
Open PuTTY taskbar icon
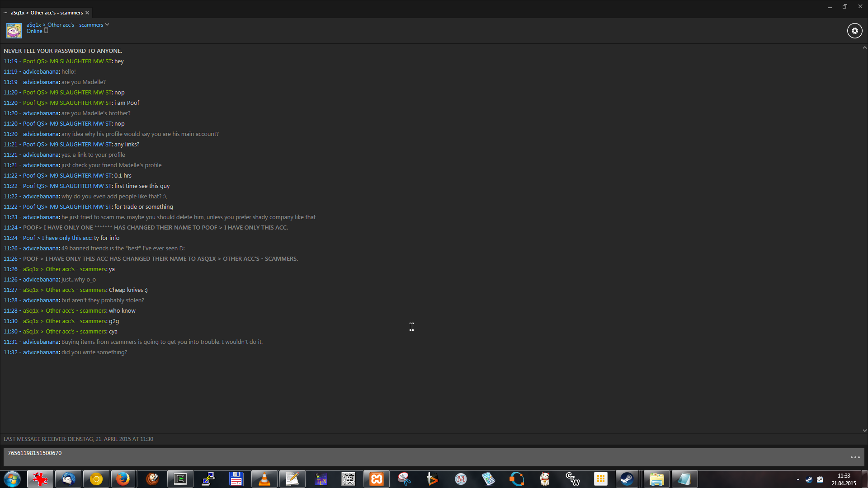[x=208, y=479]
